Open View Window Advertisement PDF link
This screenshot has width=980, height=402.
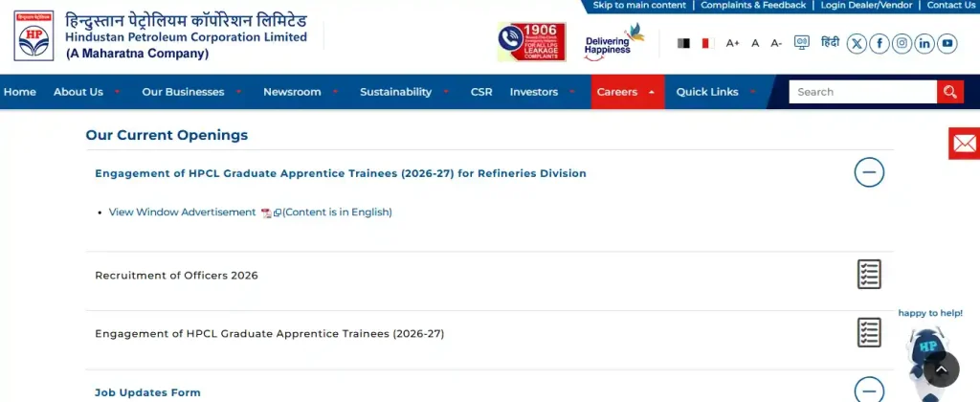pos(182,212)
